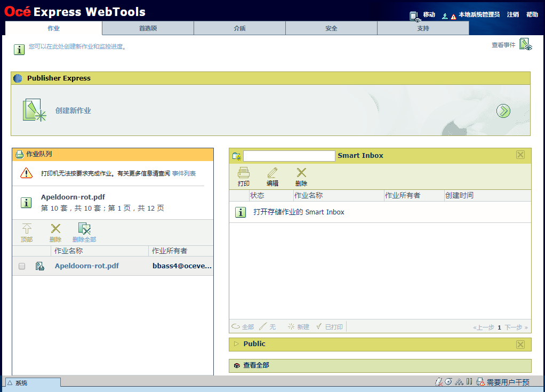Screen dimensions: 545x392
Task: Log out using 注销
Action: coord(512,14)
